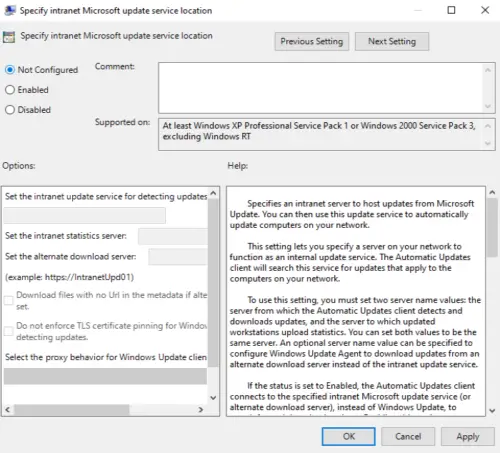The image size is (500, 453).
Task: Minimize the policy dialog window
Action: [x=418, y=10]
